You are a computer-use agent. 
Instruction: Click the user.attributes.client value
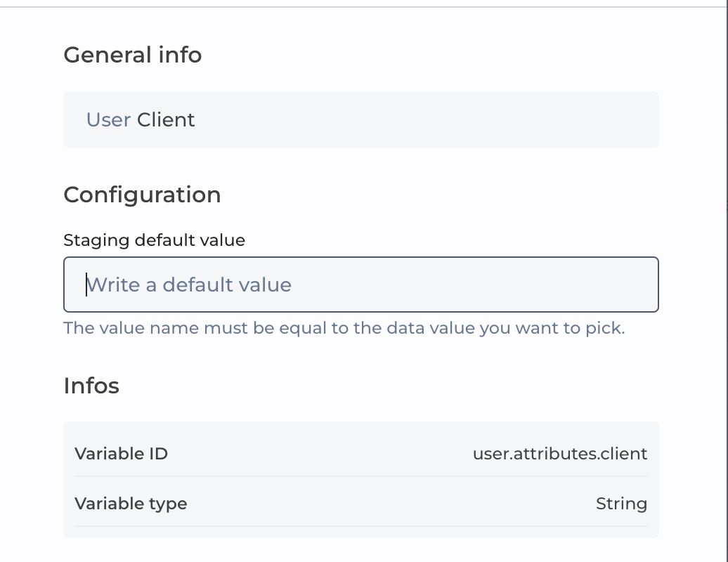point(559,453)
